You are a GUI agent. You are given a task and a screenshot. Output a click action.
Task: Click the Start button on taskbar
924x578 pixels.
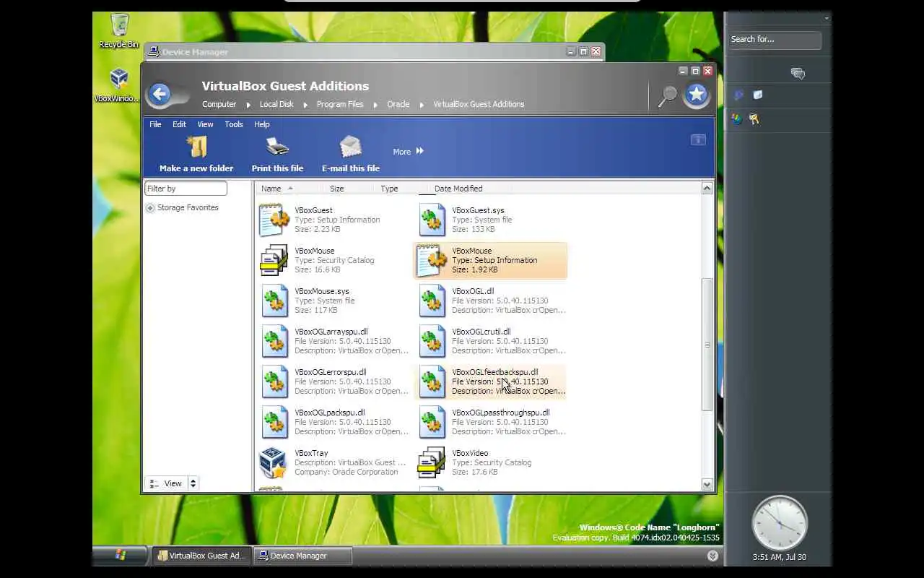[121, 555]
